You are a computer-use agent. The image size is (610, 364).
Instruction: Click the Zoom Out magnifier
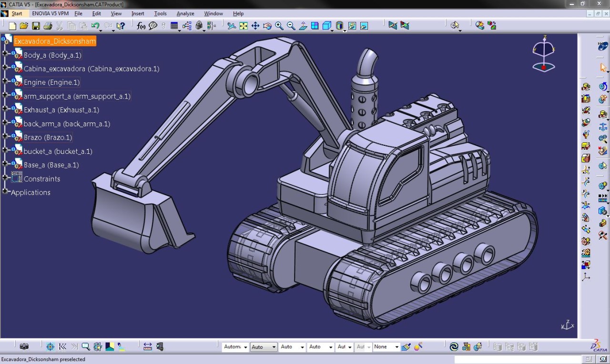coord(291,26)
